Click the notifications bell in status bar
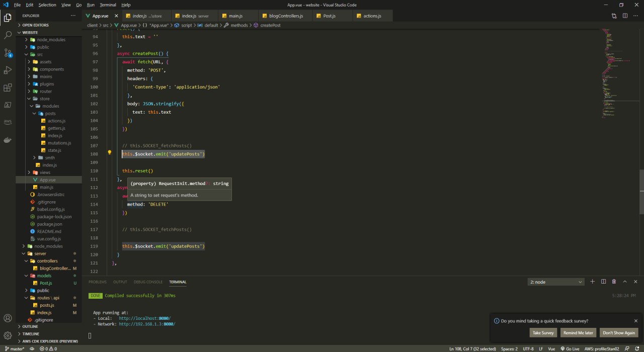644x352 pixels. coord(636,348)
